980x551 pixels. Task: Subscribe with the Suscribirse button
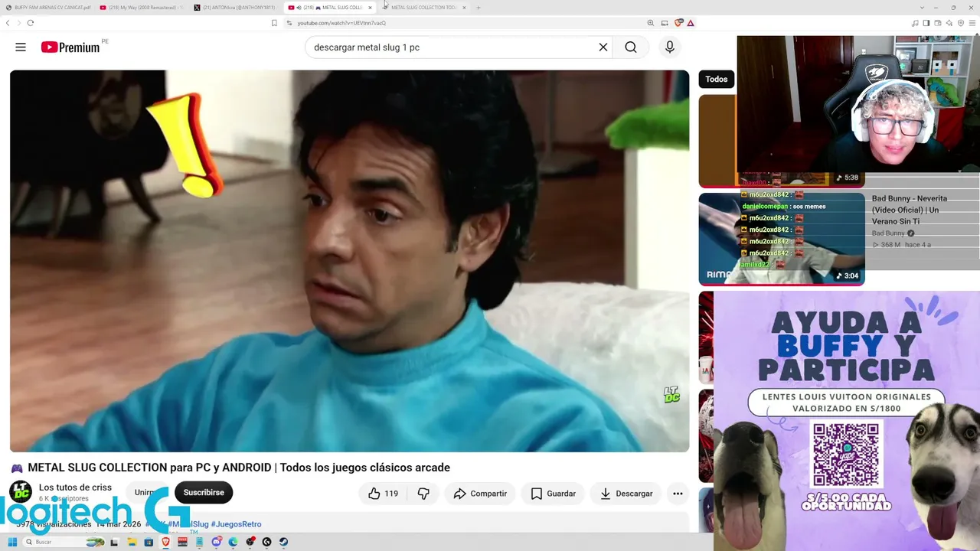(204, 493)
